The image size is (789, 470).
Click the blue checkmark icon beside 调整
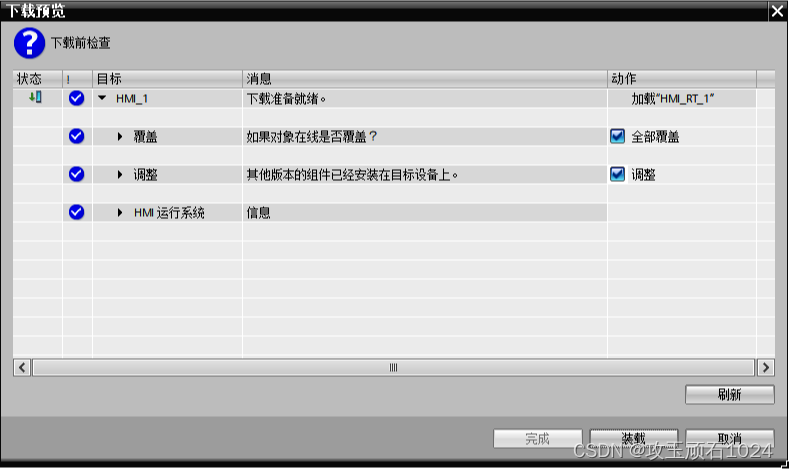tap(76, 174)
